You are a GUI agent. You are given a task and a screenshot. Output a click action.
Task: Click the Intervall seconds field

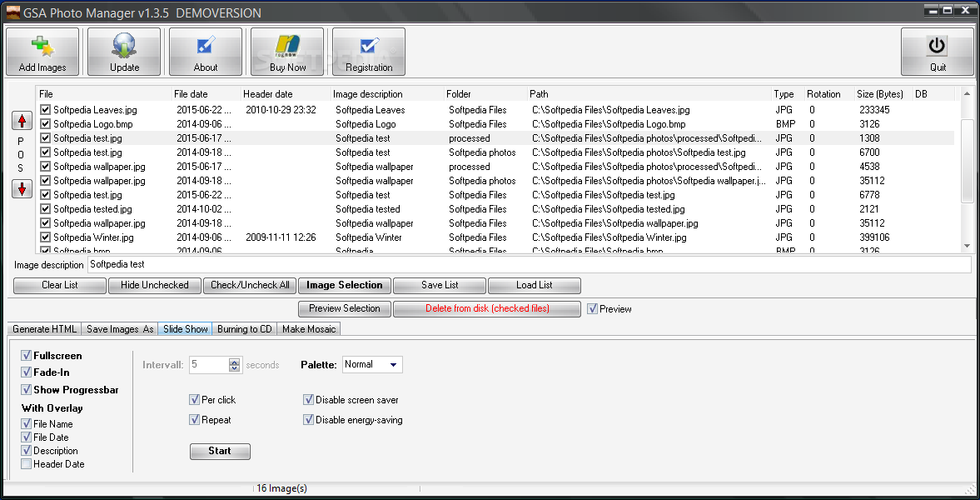tap(209, 365)
